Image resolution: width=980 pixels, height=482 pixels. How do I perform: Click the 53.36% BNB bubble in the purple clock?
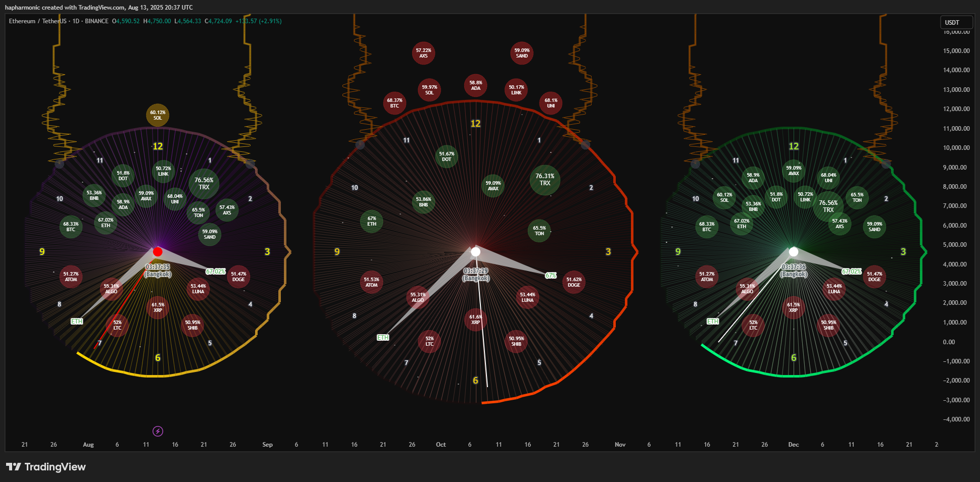pyautogui.click(x=94, y=195)
